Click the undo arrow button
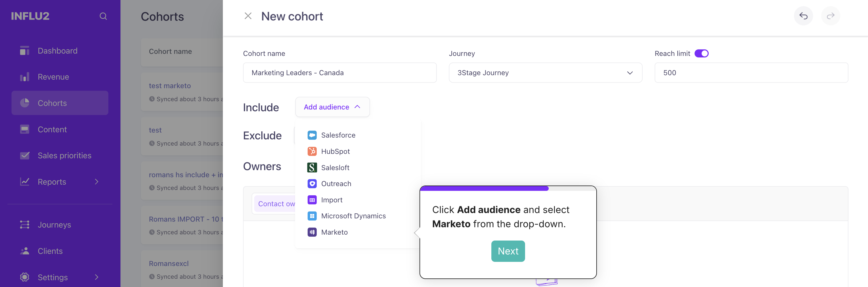The image size is (868, 287). [803, 16]
